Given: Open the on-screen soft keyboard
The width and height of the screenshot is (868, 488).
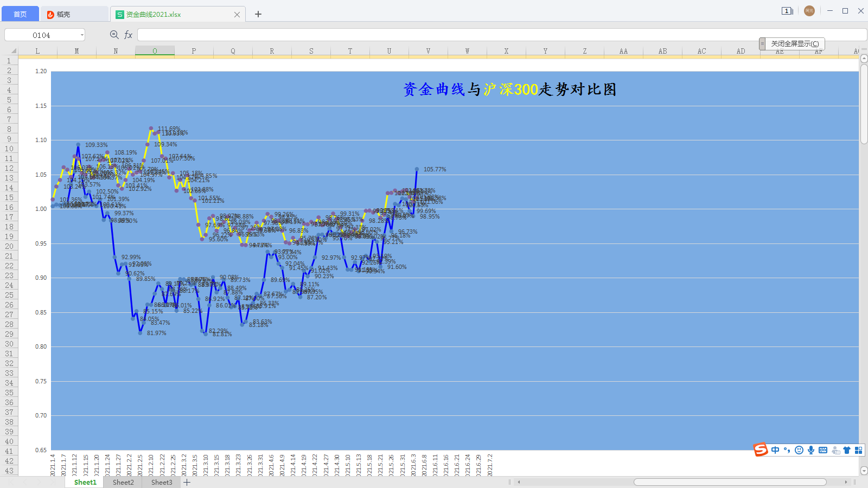Looking at the screenshot, I should coord(824,450).
